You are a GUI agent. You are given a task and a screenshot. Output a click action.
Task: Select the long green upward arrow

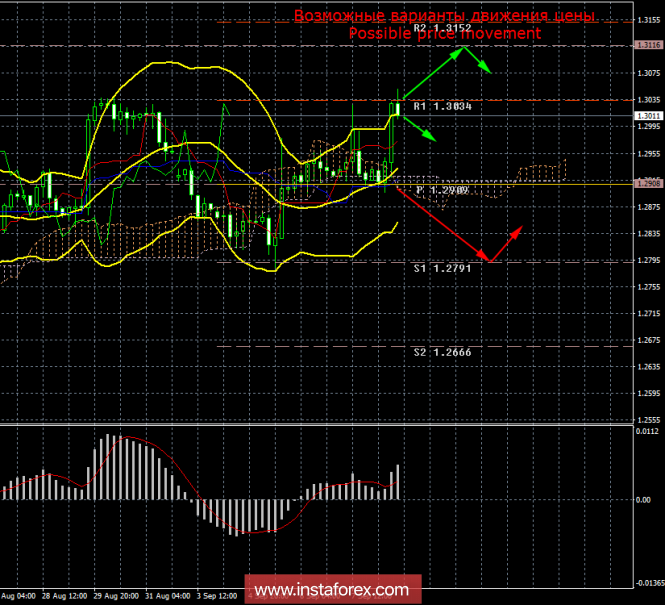pyautogui.click(x=433, y=72)
